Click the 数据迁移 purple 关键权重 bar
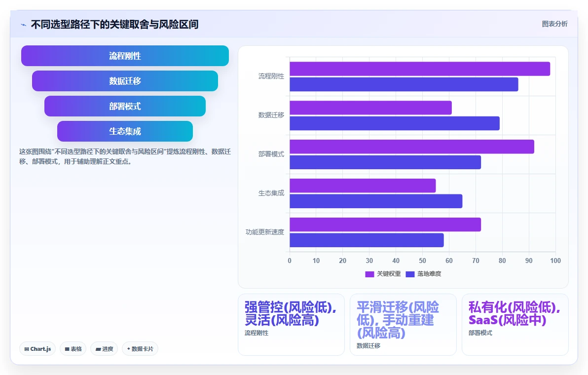Image resolution: width=588 pixels, height=375 pixels. 370,108
